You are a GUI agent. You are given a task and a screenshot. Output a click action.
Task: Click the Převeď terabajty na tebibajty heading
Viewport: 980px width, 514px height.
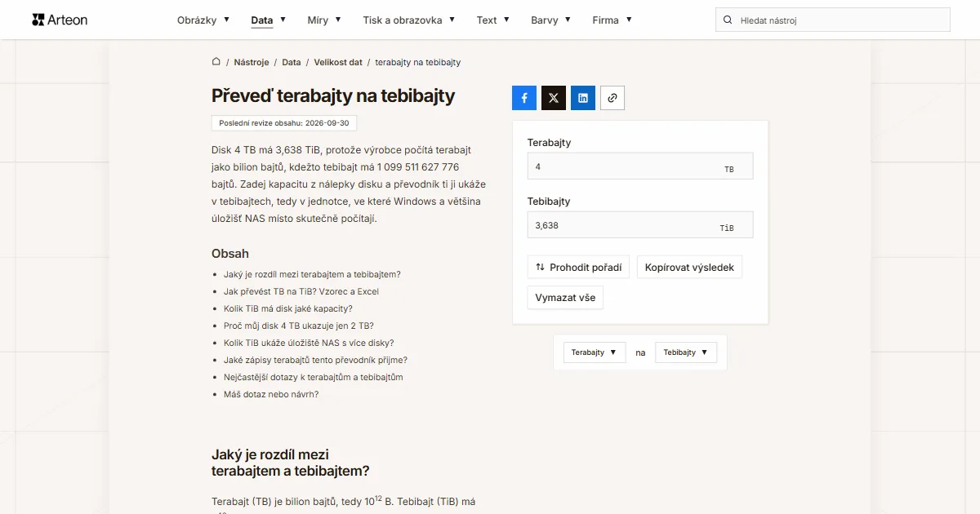pos(333,95)
